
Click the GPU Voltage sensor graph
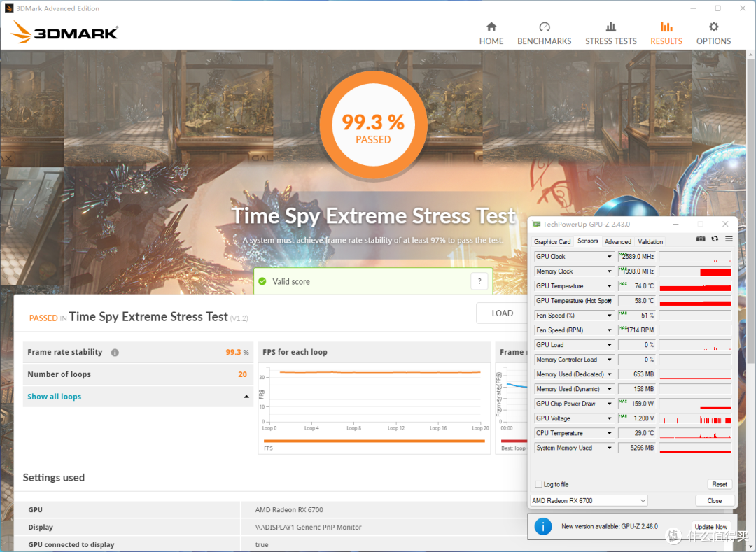coord(695,418)
